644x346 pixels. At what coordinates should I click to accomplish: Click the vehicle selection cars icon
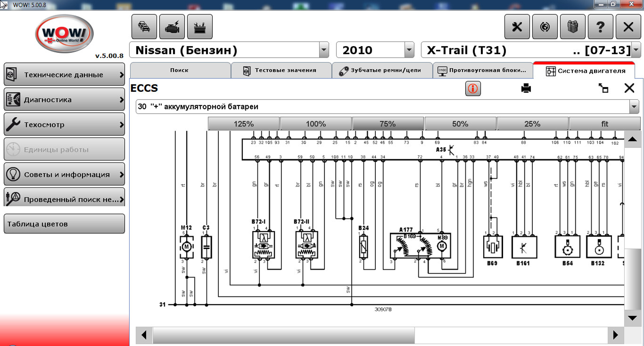[144, 27]
